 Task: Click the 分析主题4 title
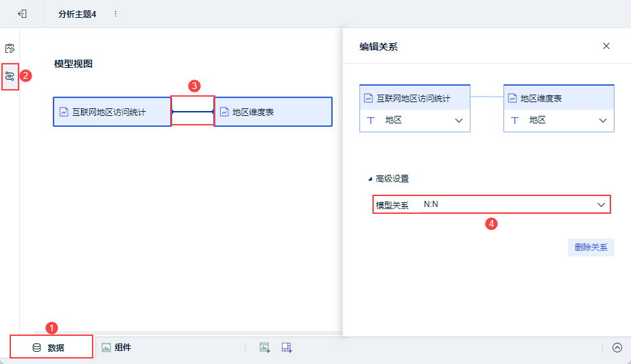point(77,14)
